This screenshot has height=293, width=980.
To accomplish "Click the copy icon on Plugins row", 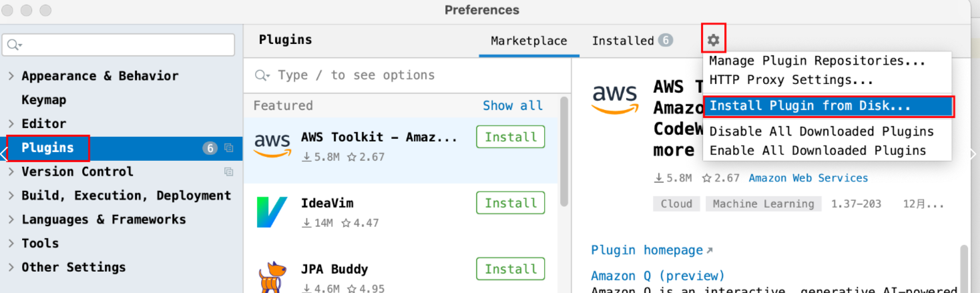I will click(229, 148).
